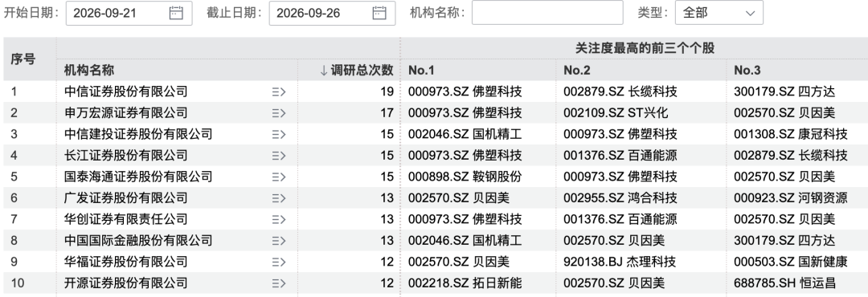Screen dimensions: 868x297
Task: Select 920138.BJ 杰理科技 stock cell
Action: [620, 262]
